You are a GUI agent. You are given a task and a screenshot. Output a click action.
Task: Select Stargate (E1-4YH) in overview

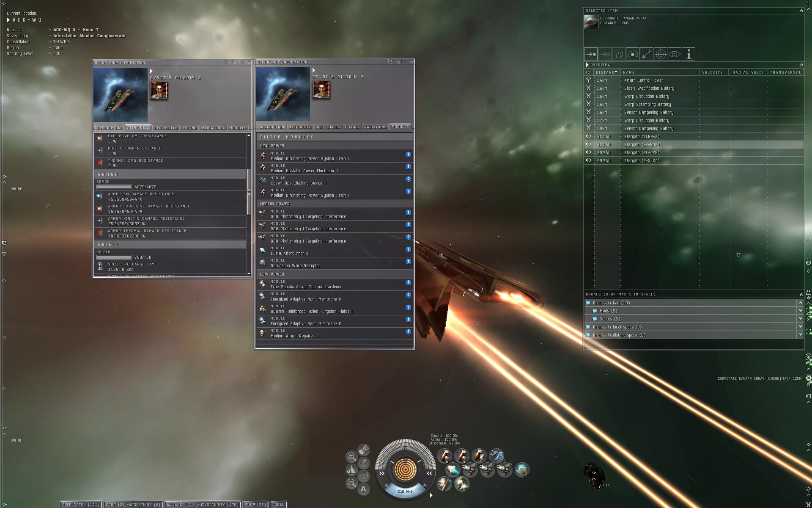pos(642,152)
